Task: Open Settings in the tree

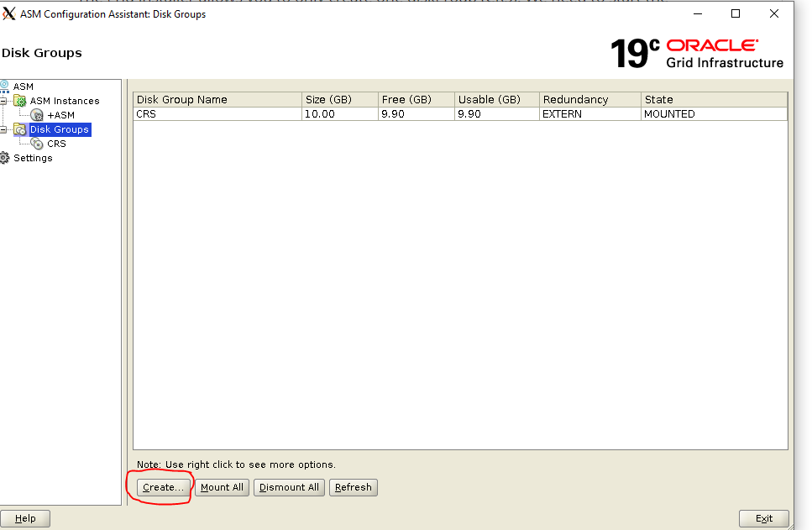Action: (x=33, y=158)
